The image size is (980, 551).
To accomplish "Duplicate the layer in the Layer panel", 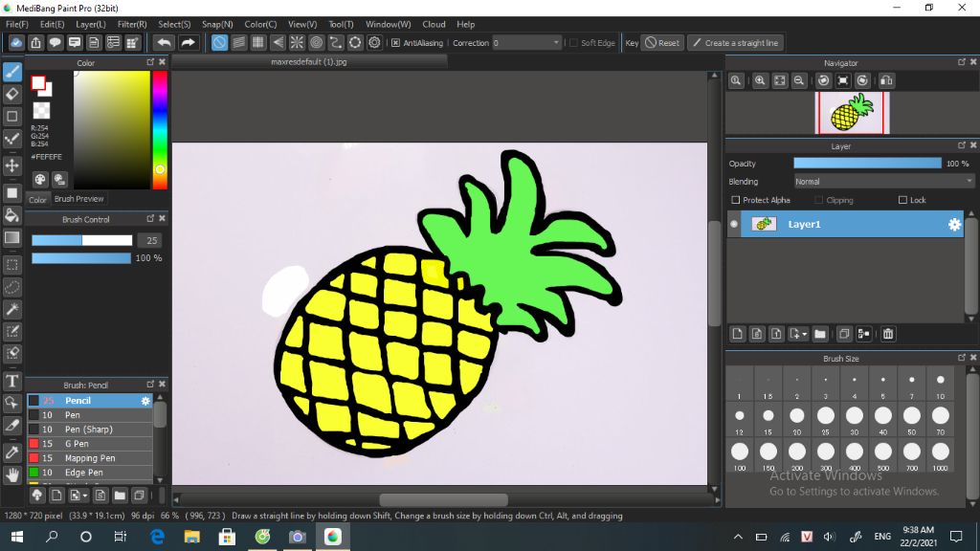I will pyautogui.click(x=844, y=334).
